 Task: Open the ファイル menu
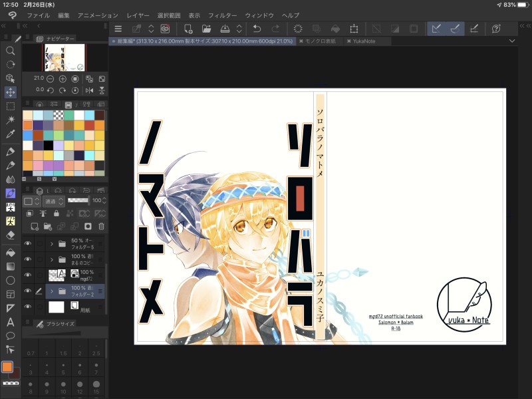39,15
